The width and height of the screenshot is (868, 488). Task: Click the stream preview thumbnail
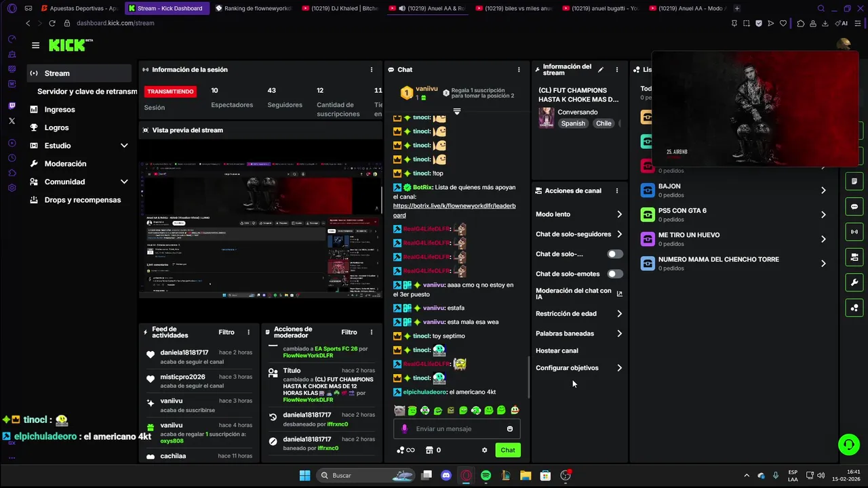click(x=261, y=229)
